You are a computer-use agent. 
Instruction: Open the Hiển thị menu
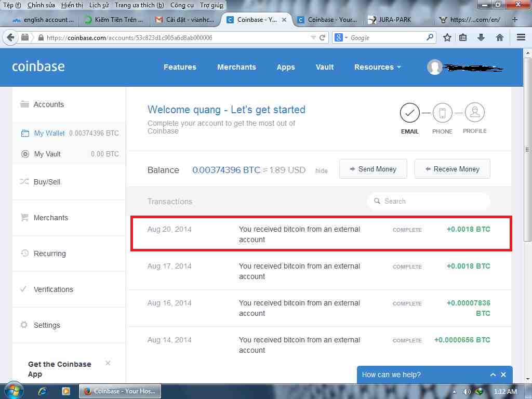click(x=72, y=5)
